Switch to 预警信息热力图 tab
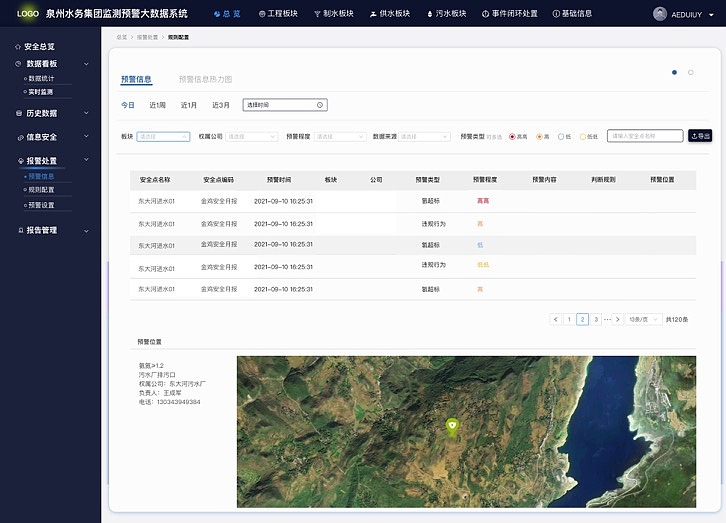726x523 pixels. (x=206, y=79)
